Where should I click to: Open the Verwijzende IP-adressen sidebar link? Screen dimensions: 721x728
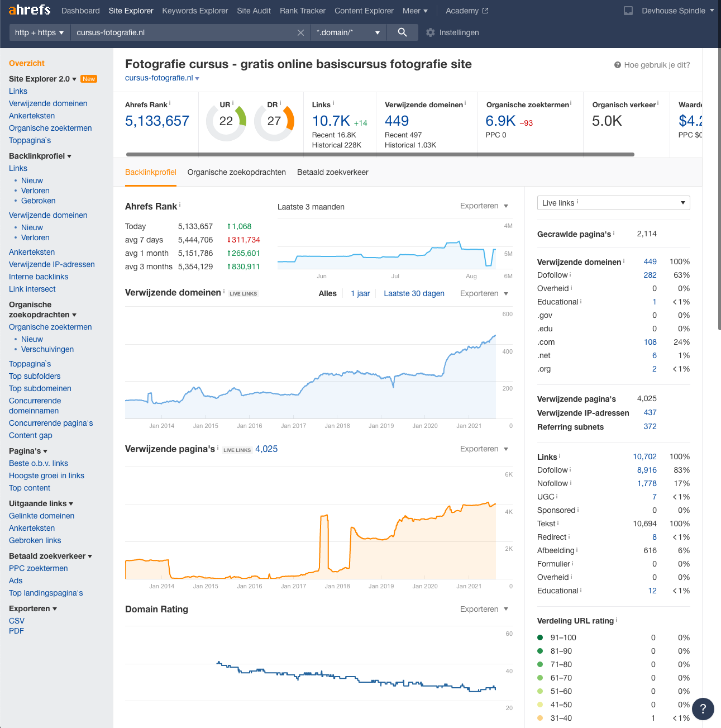click(52, 264)
